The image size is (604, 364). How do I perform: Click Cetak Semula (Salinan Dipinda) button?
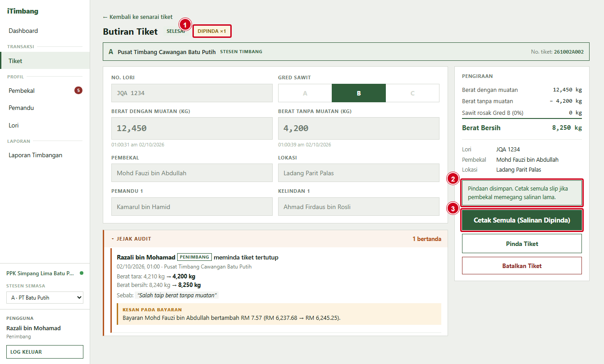pyautogui.click(x=522, y=220)
